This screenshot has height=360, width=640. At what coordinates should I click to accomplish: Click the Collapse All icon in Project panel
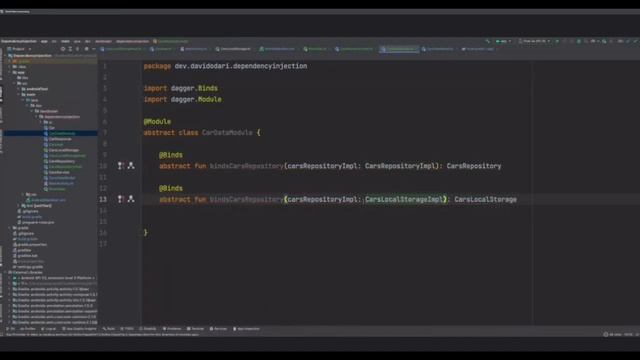pos(78,49)
